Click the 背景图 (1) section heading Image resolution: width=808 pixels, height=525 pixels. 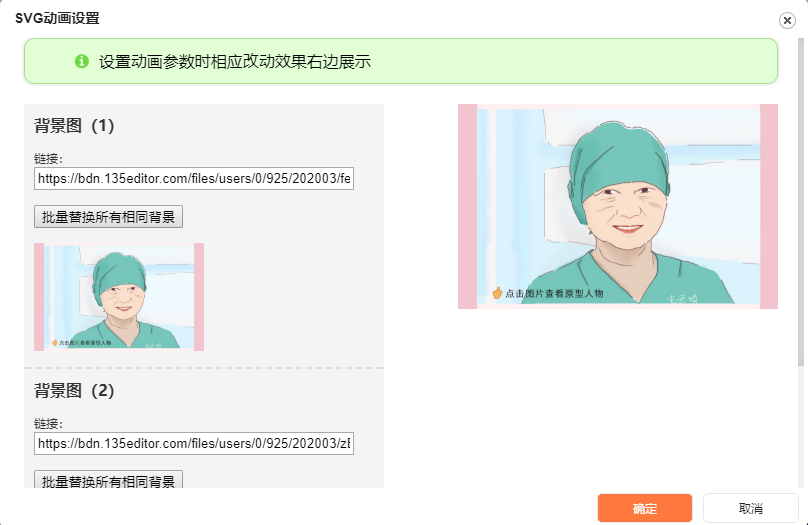click(x=74, y=126)
